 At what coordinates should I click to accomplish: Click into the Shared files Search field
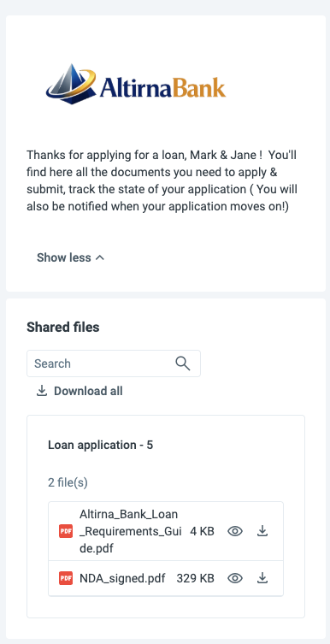click(x=114, y=363)
